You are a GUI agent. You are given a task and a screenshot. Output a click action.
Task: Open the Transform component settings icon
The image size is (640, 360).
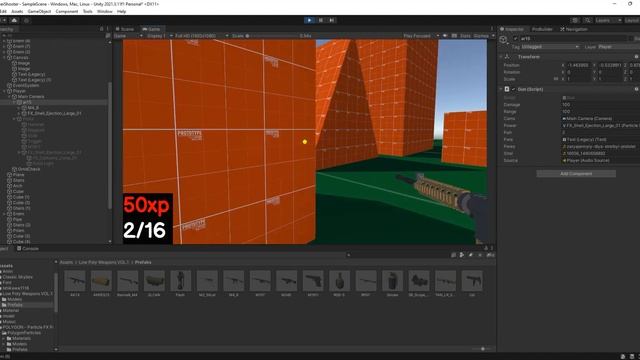(636, 57)
